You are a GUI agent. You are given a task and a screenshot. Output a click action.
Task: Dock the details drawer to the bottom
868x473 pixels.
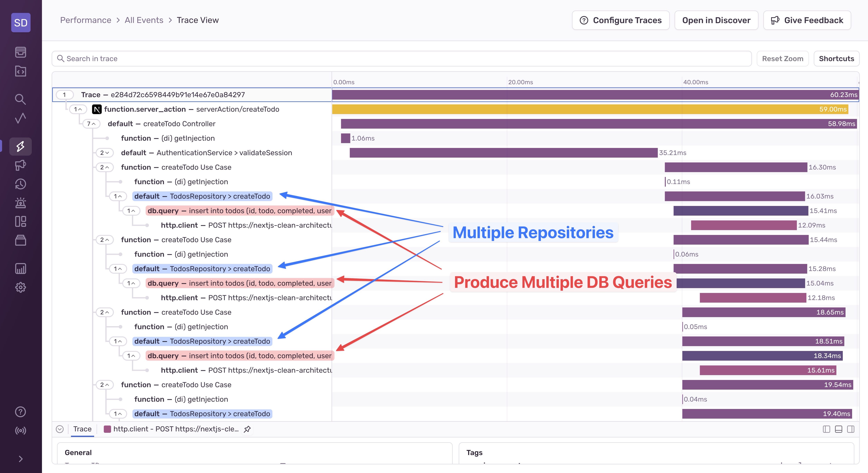click(839, 429)
